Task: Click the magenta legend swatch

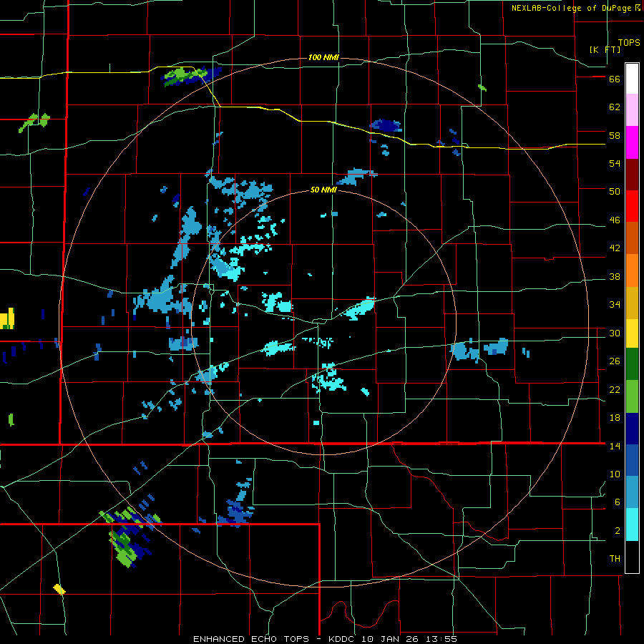Action: click(632, 142)
